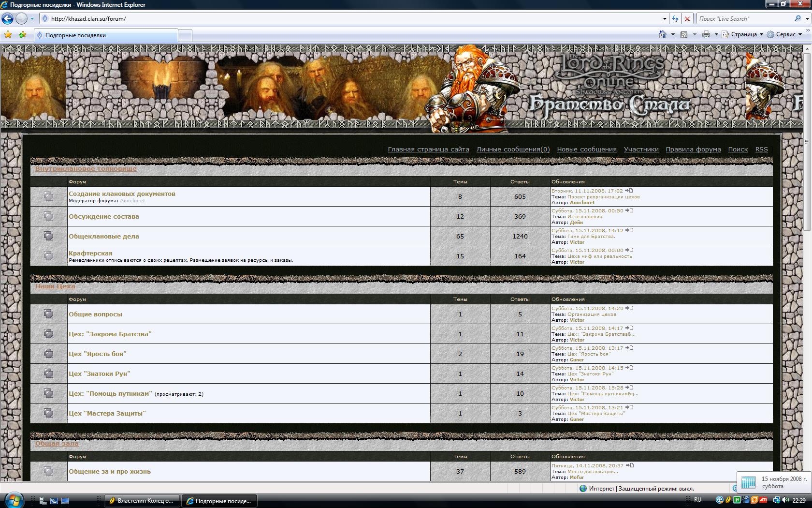This screenshot has width=812, height=508.
Task: Switch to Властелин Колец taskbar window
Action: 142,501
